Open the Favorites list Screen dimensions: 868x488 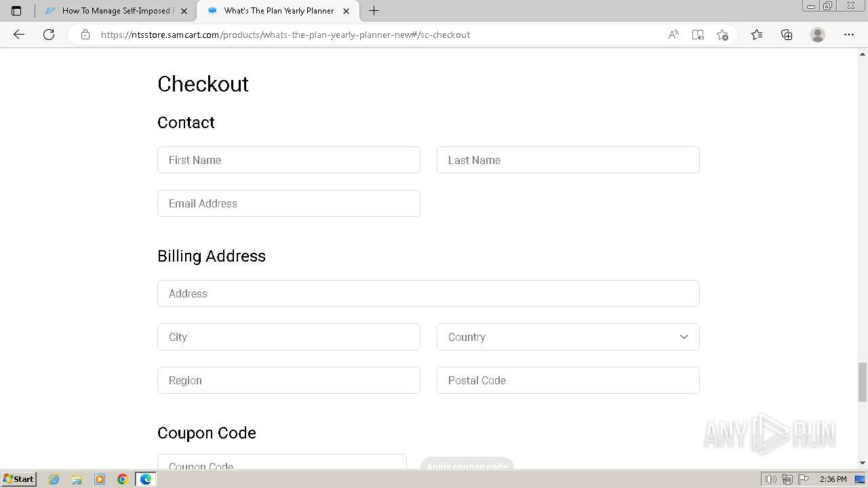(757, 35)
